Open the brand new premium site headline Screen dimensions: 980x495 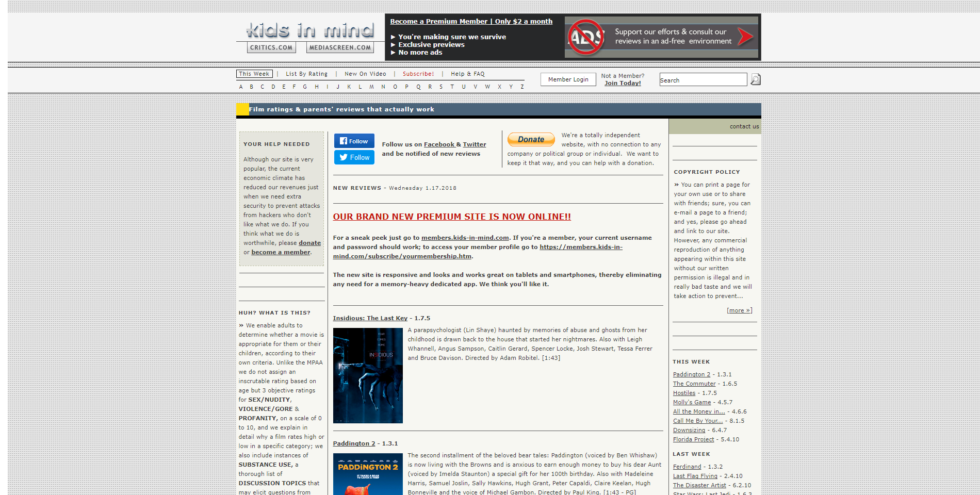tap(452, 217)
